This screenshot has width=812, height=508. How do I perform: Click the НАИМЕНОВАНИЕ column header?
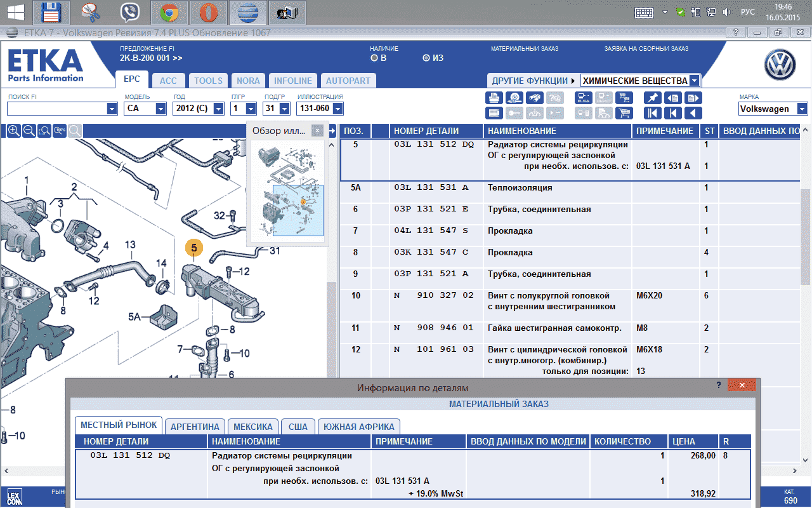coord(558,131)
